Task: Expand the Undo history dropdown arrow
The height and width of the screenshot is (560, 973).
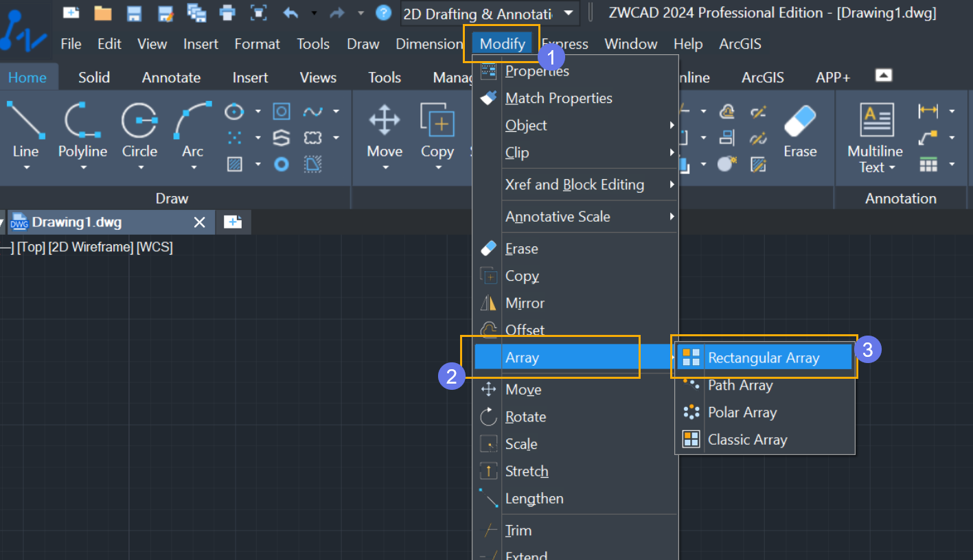Action: [x=314, y=12]
